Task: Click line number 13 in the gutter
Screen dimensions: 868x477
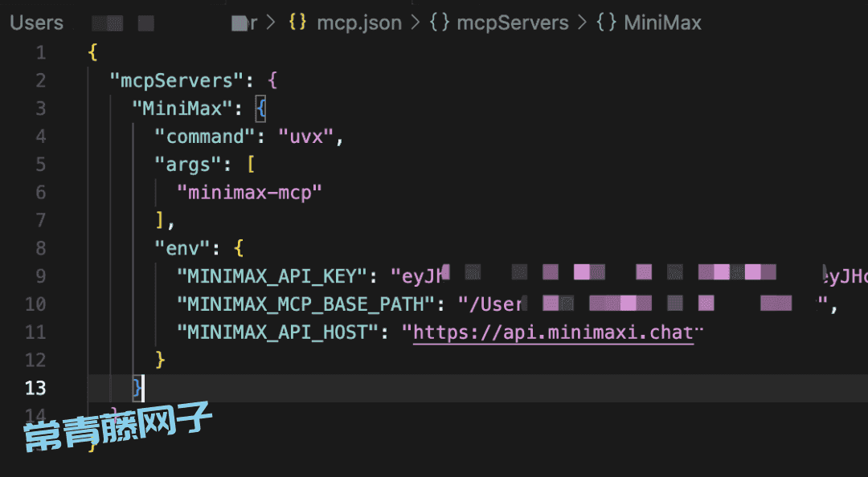Action: pos(35,389)
